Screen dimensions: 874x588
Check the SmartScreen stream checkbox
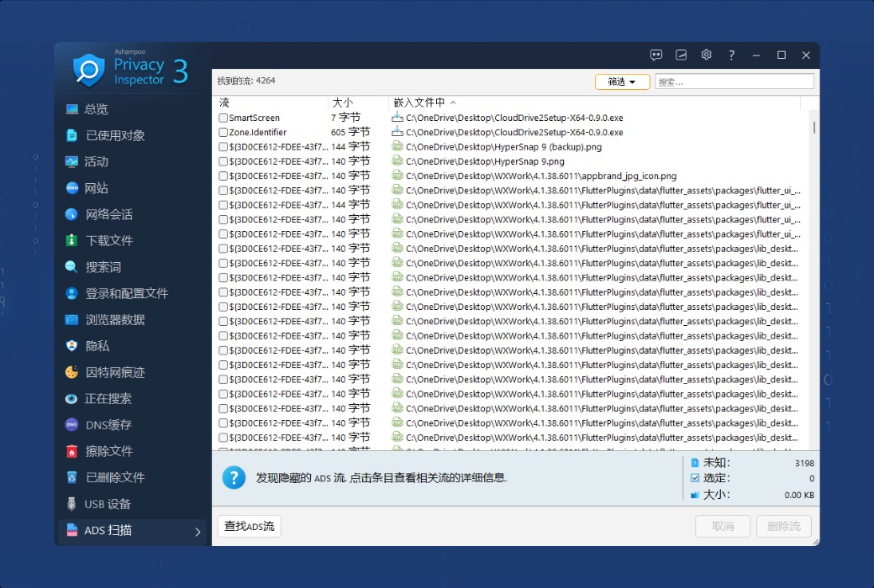click(x=223, y=118)
